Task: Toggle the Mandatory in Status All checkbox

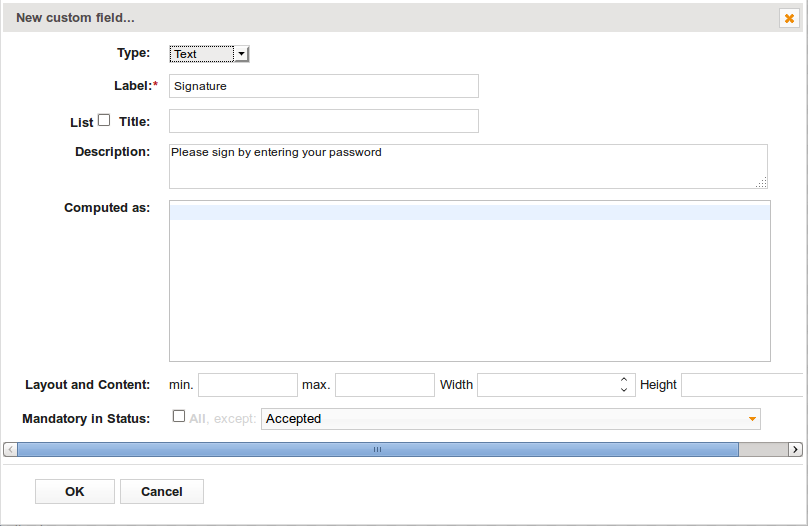Action: 179,416
